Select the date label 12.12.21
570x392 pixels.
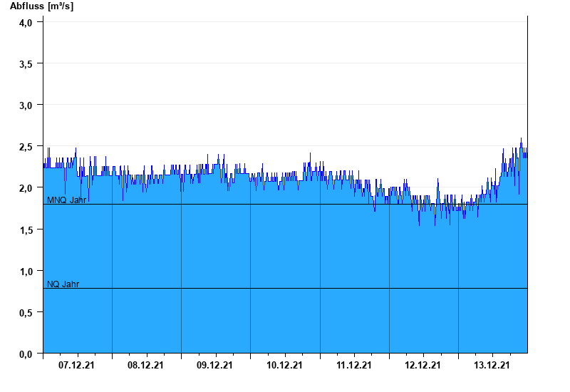[423, 365]
